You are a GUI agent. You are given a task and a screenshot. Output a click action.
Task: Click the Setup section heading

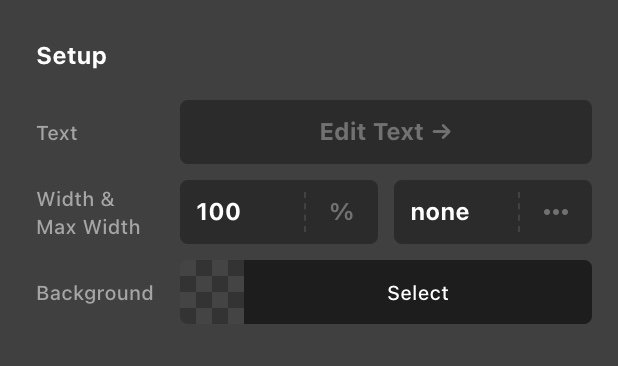[x=71, y=56]
